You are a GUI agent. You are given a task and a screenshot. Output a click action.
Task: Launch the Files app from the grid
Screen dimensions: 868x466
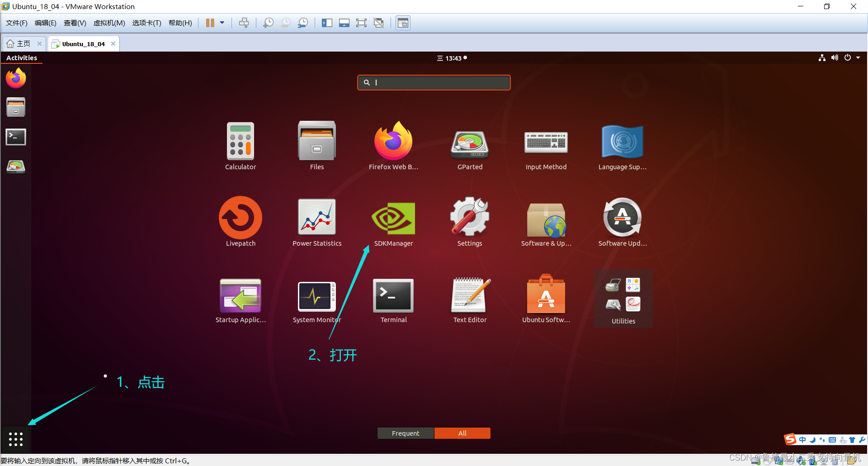(x=317, y=146)
